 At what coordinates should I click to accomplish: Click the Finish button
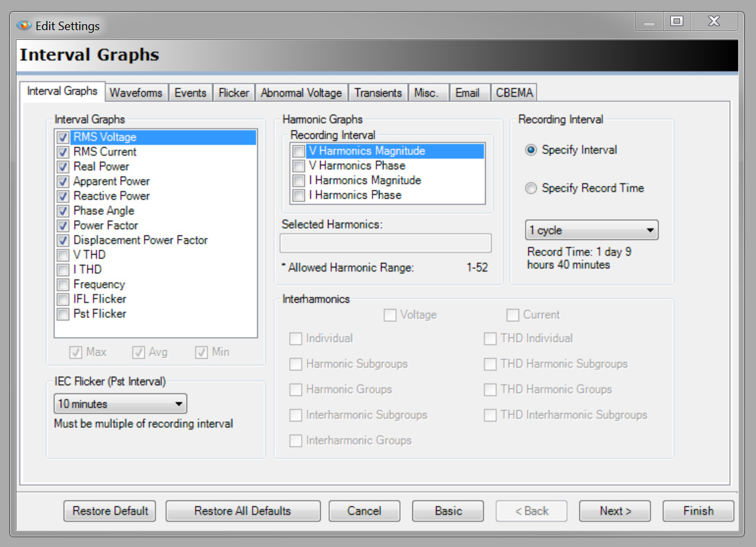[x=698, y=511]
